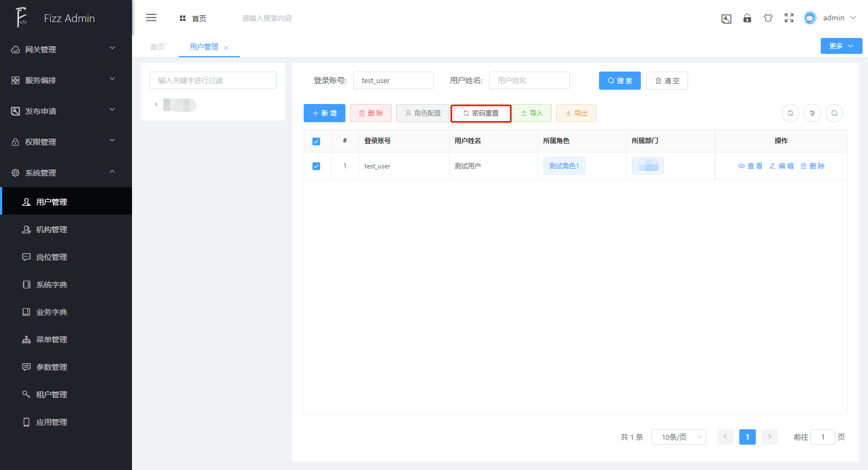Expand the 权限管理 sidebar menu
Viewport: 868px width, 470px height.
pos(66,142)
